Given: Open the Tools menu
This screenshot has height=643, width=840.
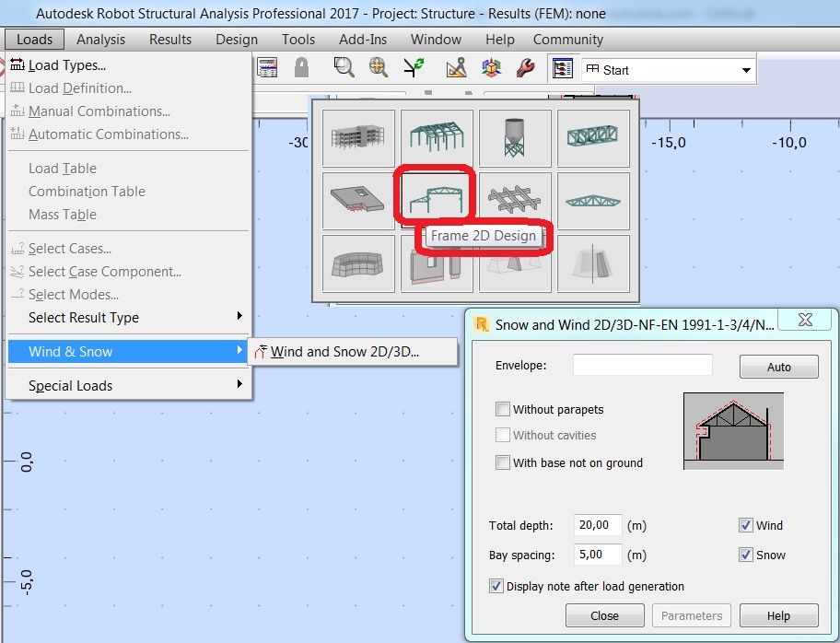Looking at the screenshot, I should (x=298, y=39).
